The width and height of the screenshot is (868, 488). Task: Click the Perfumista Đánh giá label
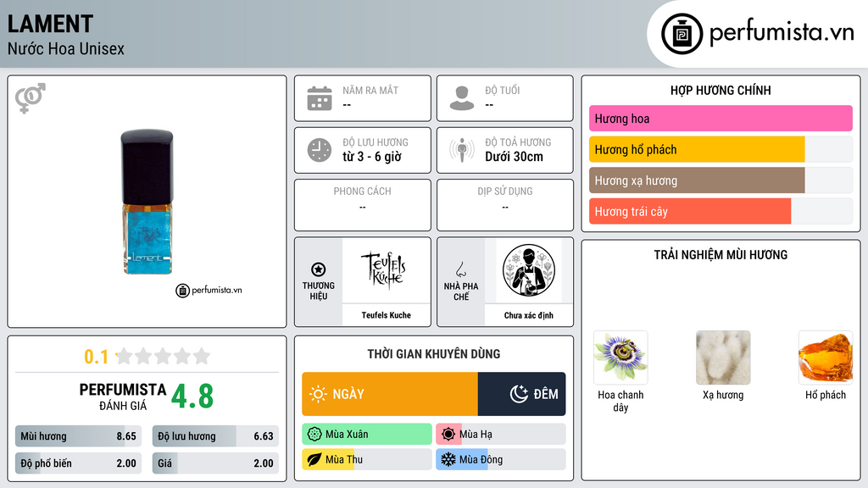point(123,396)
